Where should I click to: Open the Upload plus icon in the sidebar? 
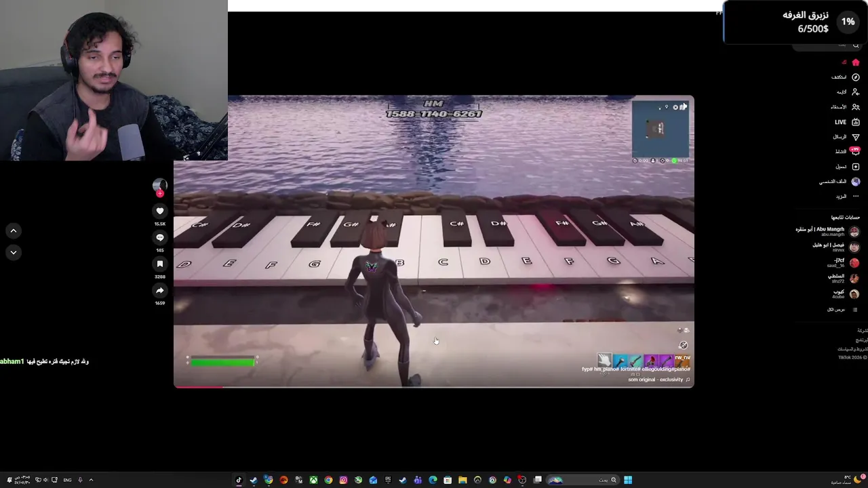[856, 167]
